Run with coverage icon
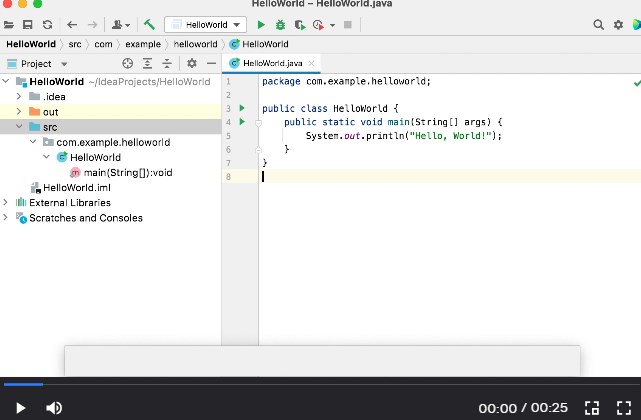This screenshot has height=420, width=641. tap(300, 25)
